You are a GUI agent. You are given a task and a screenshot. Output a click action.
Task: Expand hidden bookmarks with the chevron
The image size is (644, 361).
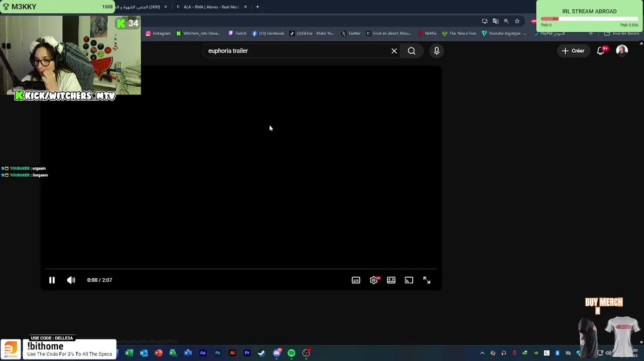coord(591,34)
